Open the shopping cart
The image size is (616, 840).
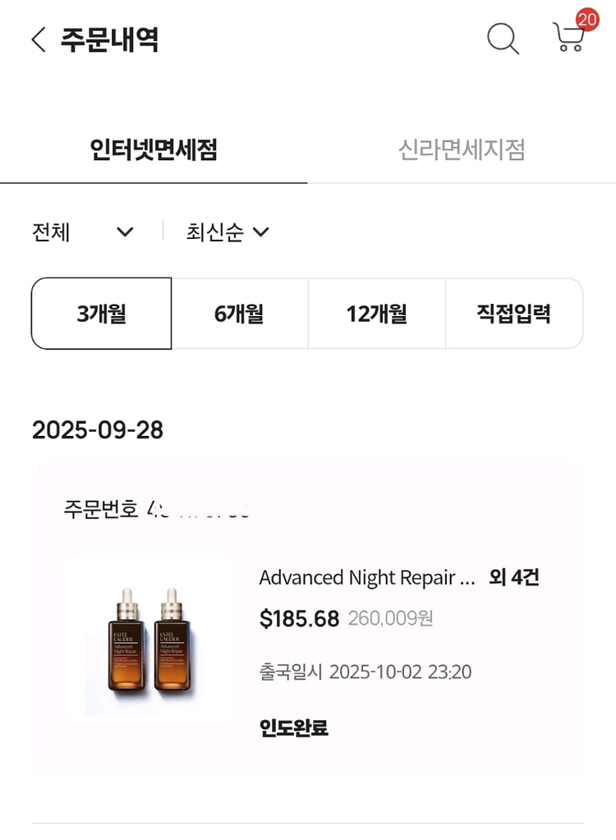568,39
